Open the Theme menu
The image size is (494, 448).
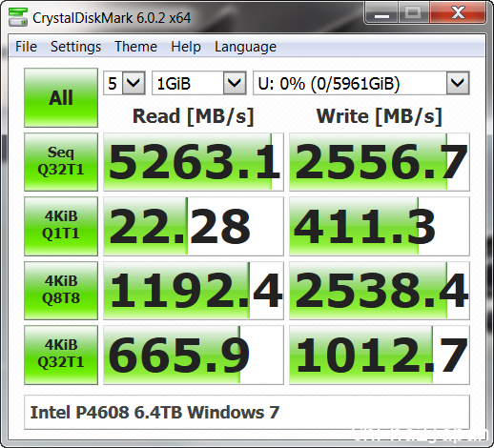tap(135, 47)
